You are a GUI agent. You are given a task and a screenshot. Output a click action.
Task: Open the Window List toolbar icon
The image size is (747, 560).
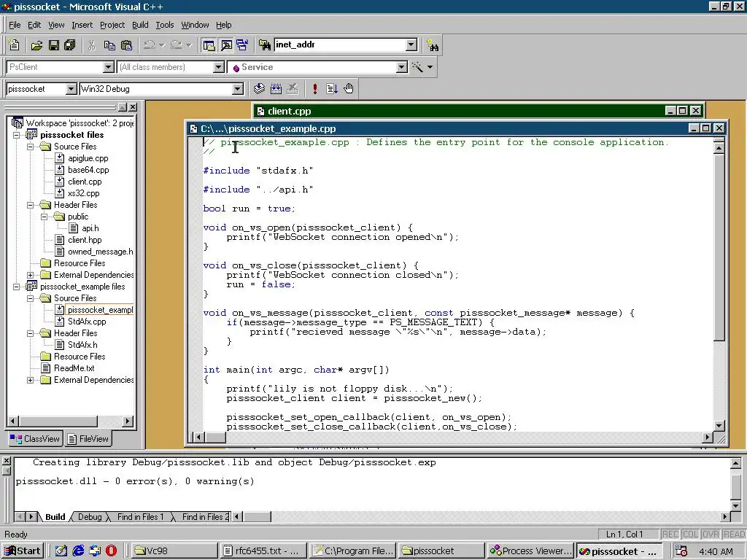[x=242, y=45]
